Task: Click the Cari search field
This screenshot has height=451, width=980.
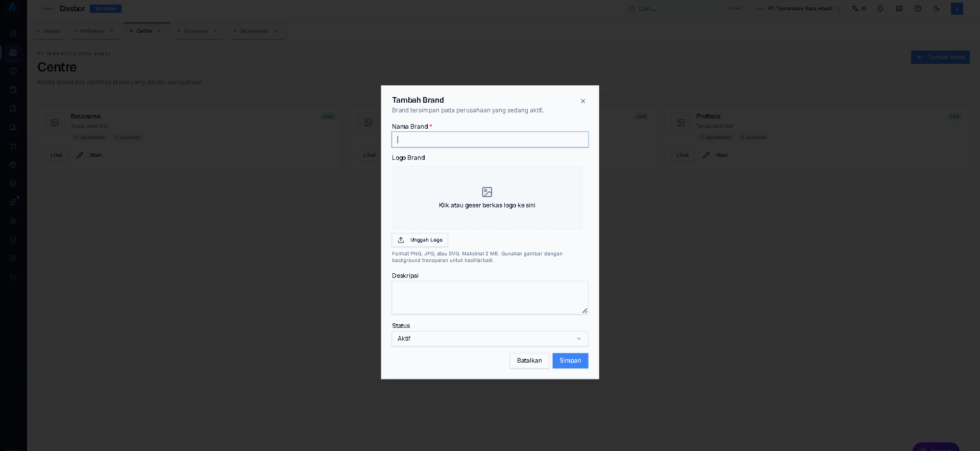Action: (686, 9)
